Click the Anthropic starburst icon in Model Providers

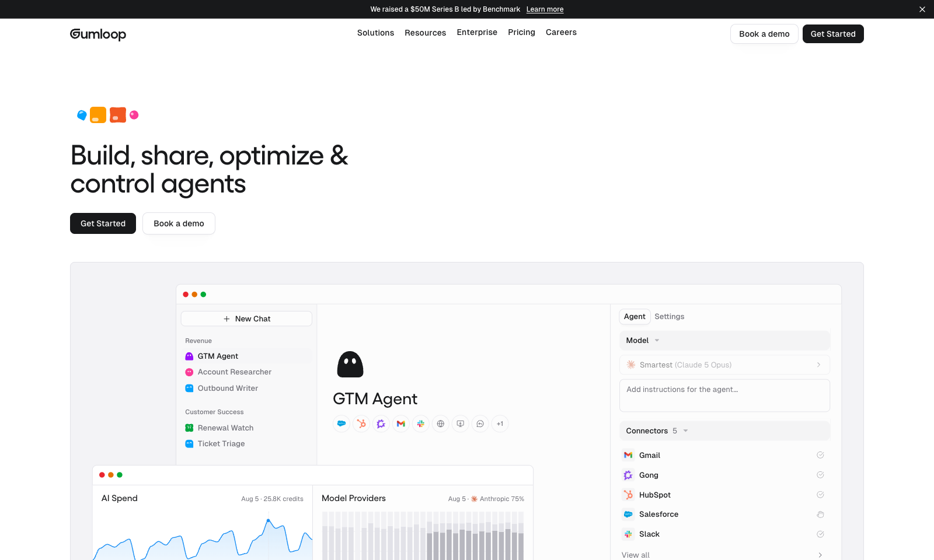point(474,499)
